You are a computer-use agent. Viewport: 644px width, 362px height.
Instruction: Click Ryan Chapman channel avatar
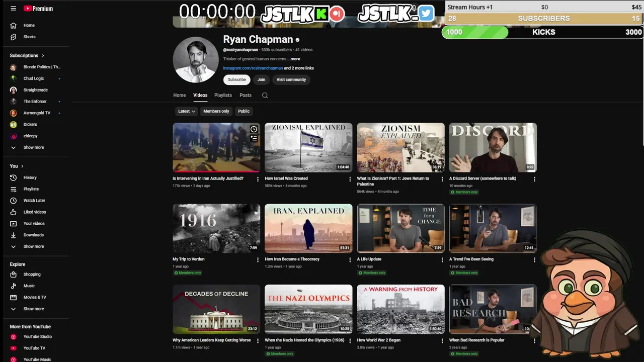196,59
